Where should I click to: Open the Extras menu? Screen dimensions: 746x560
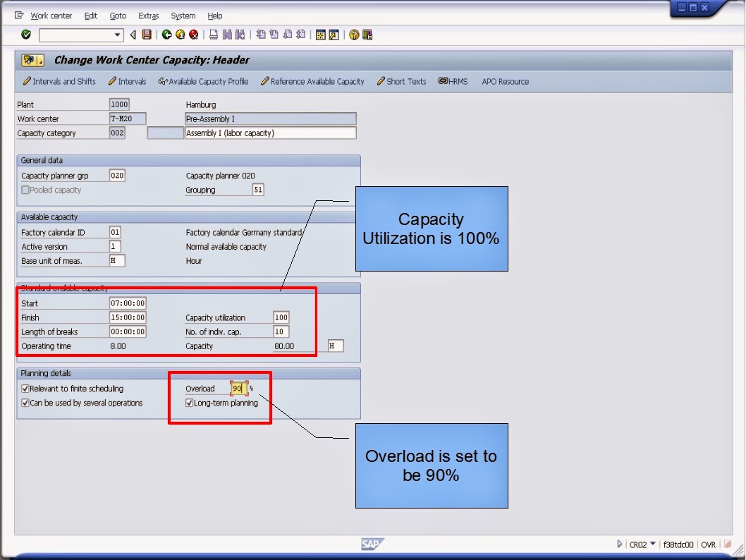(148, 15)
